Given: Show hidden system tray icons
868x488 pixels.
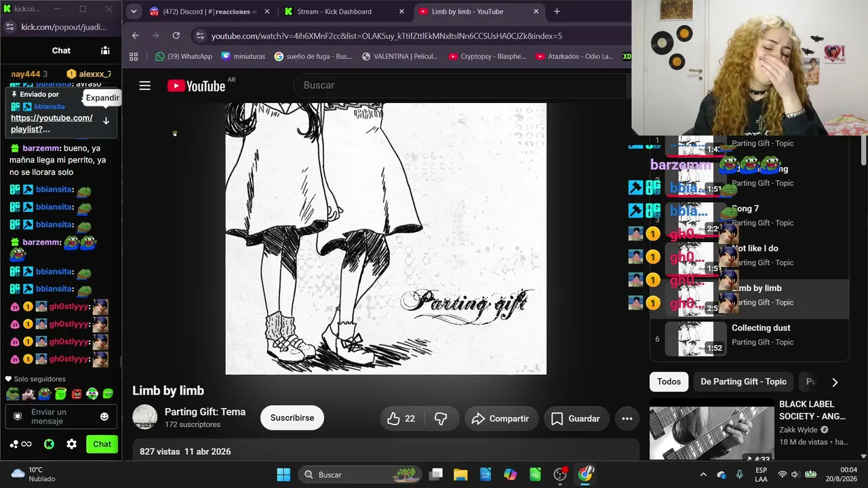Looking at the screenshot, I should point(703,474).
